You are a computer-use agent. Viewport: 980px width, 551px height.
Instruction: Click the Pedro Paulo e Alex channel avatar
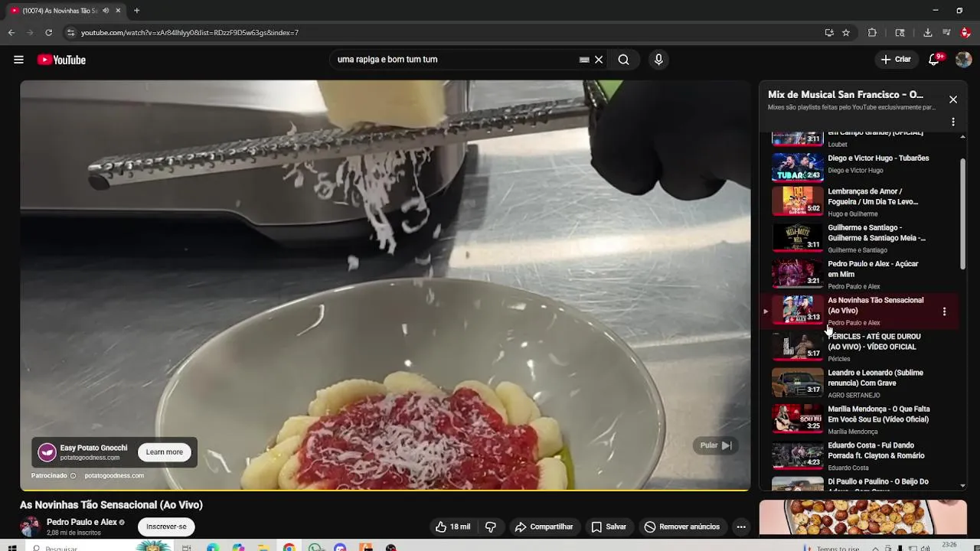pyautogui.click(x=30, y=527)
